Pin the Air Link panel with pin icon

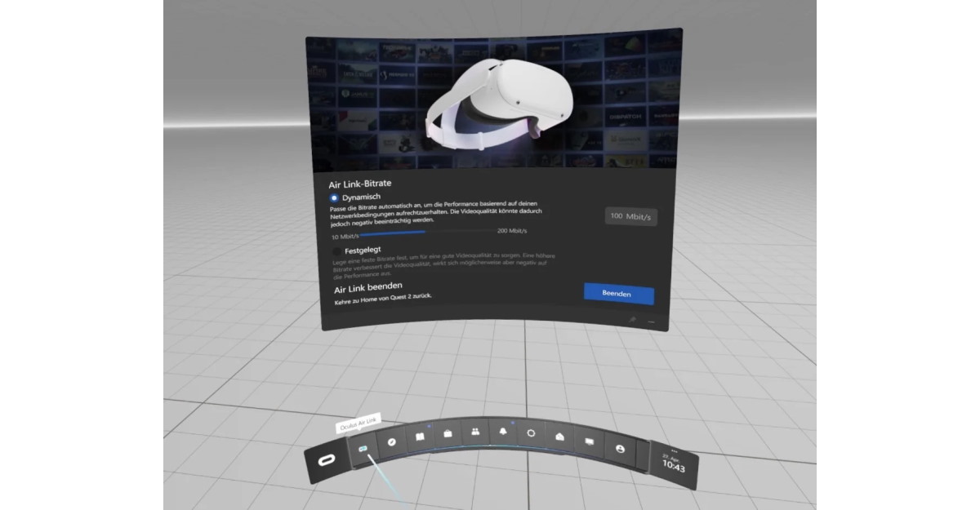pyautogui.click(x=632, y=320)
